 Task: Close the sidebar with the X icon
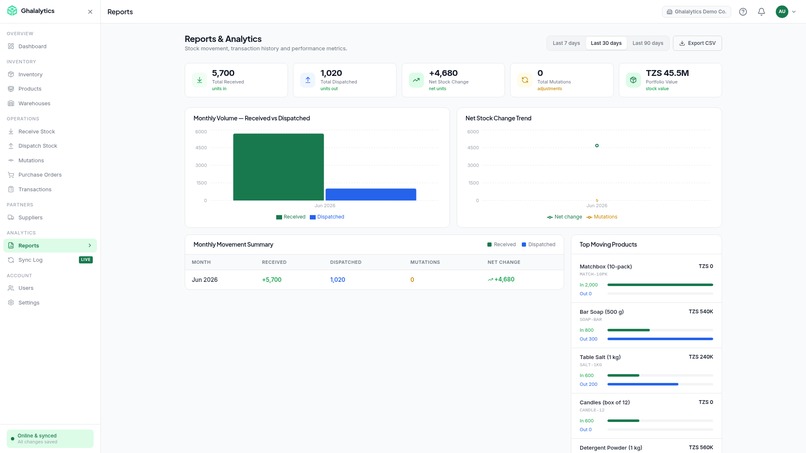coord(90,11)
